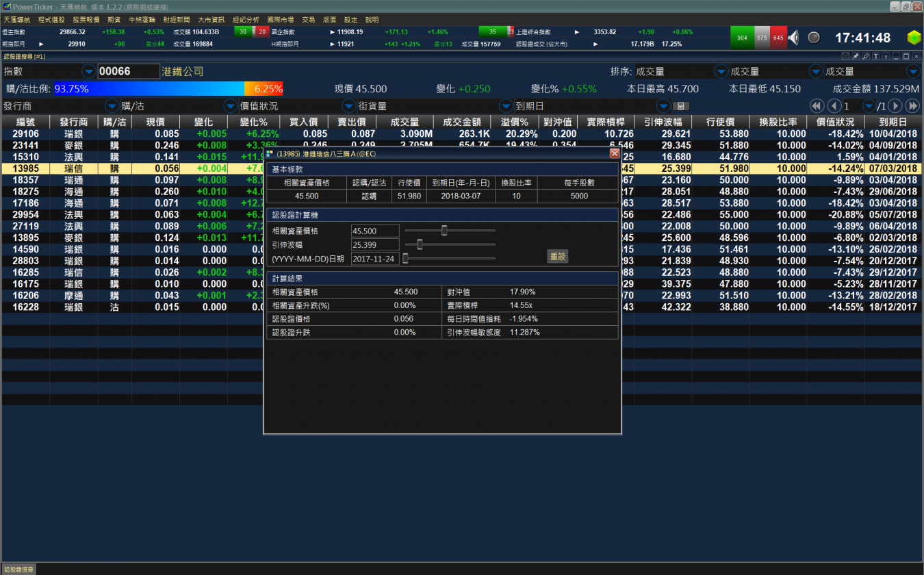Select warrant row 29106
The width and height of the screenshot is (924, 575).
[461, 133]
